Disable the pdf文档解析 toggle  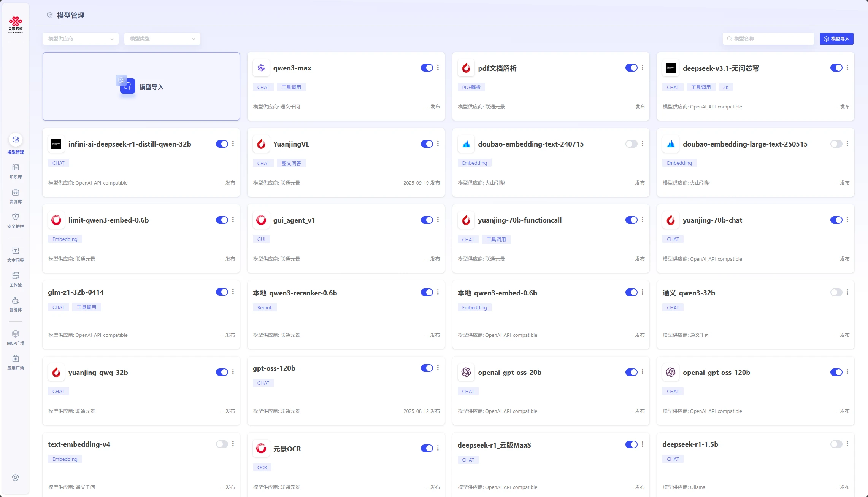pos(632,68)
